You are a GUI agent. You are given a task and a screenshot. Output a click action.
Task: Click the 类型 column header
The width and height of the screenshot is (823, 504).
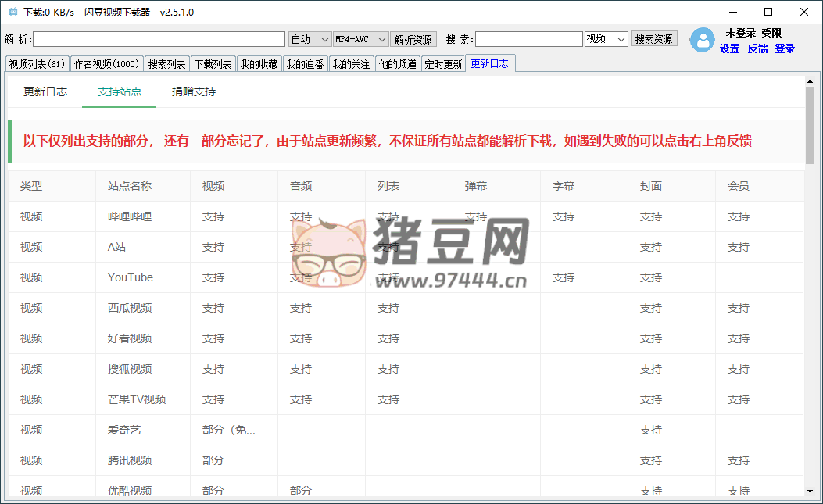(x=52, y=186)
